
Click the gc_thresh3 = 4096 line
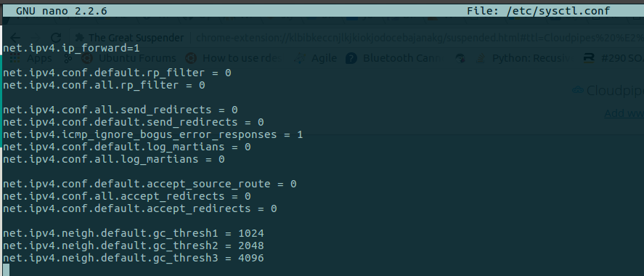[134, 258]
